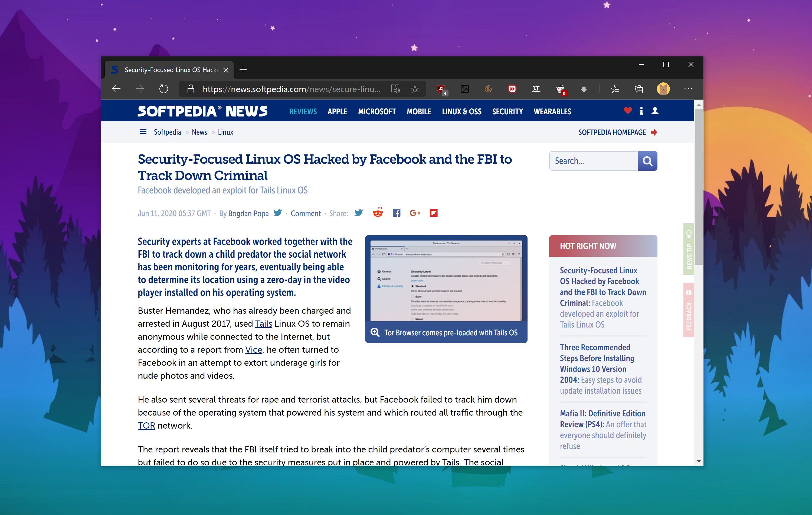812x515 pixels.
Task: Click the magnifier search button
Action: pos(647,161)
